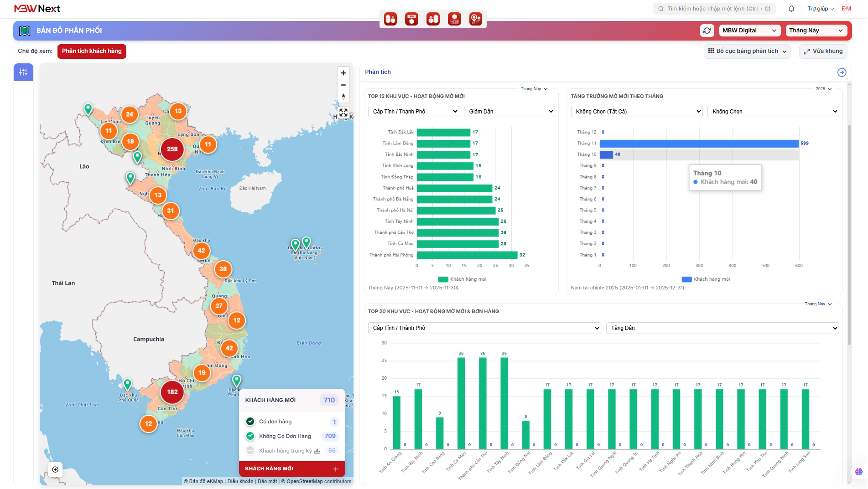Toggle map fullscreen view

click(x=343, y=113)
